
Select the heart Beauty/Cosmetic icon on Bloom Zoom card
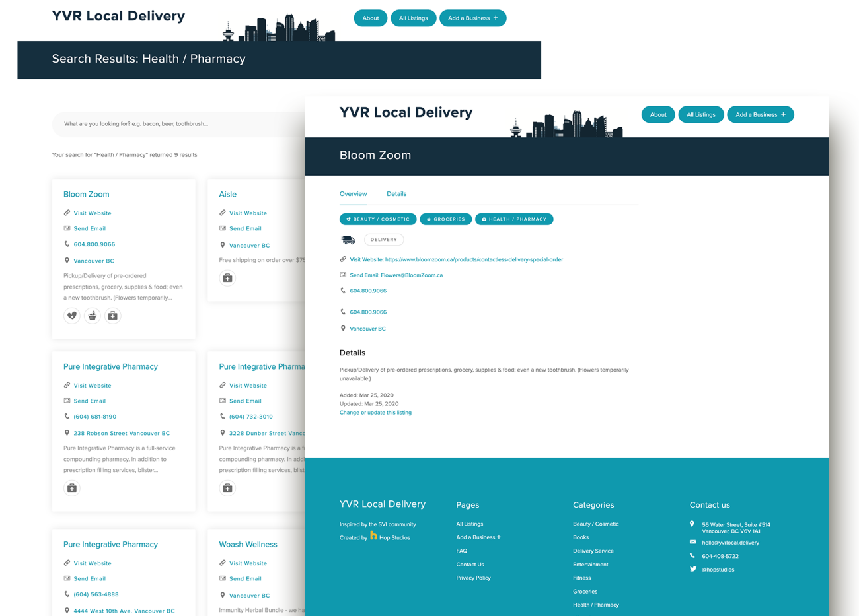(72, 316)
